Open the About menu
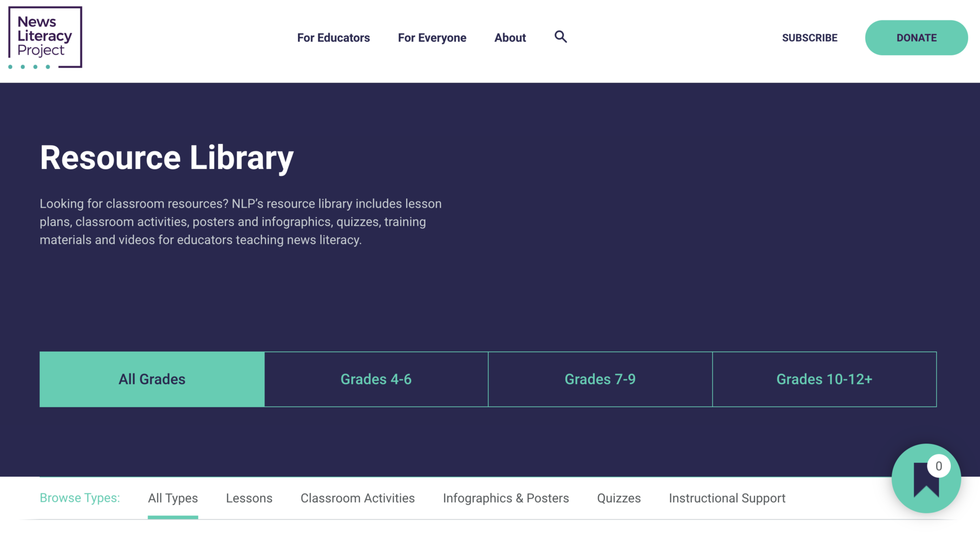 point(510,37)
